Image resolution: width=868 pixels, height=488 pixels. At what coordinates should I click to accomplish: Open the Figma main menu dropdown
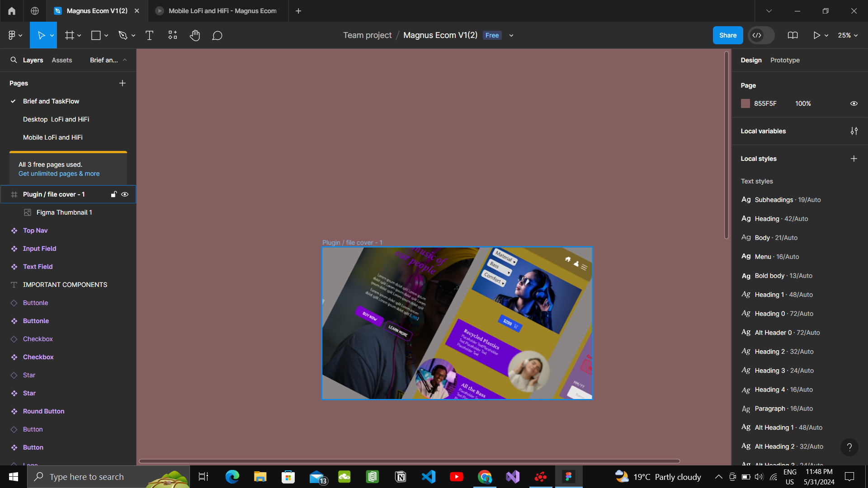point(15,35)
